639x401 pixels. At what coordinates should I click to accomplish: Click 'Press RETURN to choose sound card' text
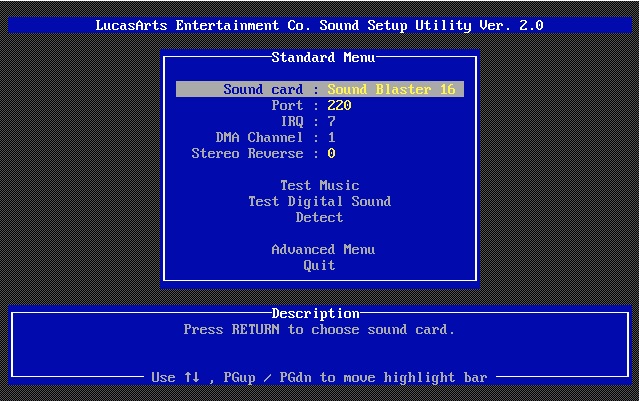pos(319,329)
